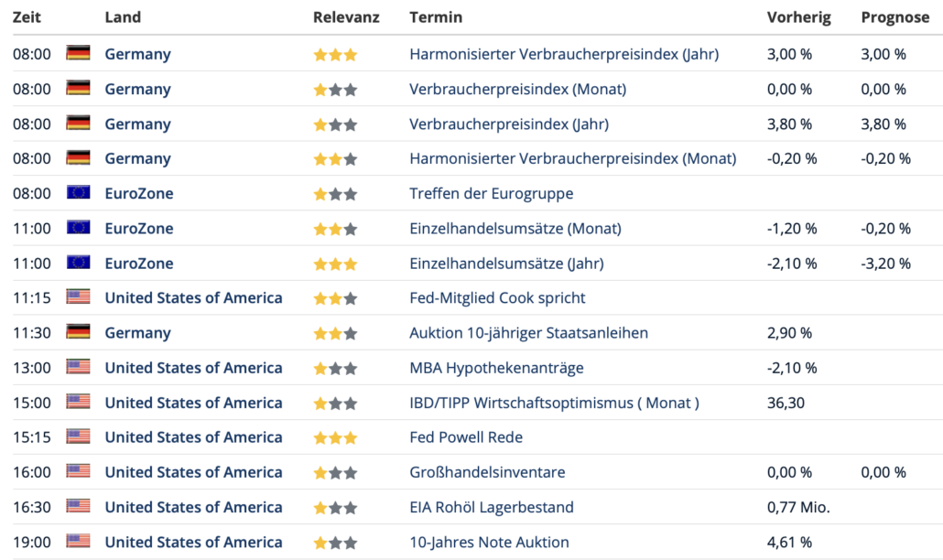Screen dimensions: 943x560
Task: Click the German flag in the 11:30 Auktion row
Action: pos(78,331)
